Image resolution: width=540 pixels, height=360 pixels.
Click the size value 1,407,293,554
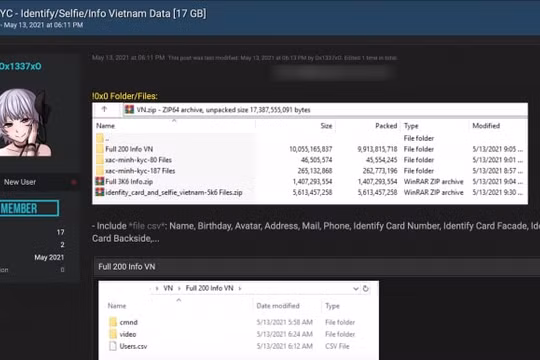point(312,182)
